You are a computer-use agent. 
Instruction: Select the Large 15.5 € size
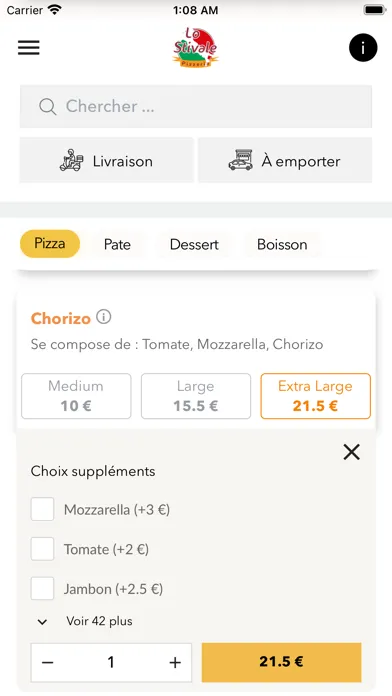[196, 396]
